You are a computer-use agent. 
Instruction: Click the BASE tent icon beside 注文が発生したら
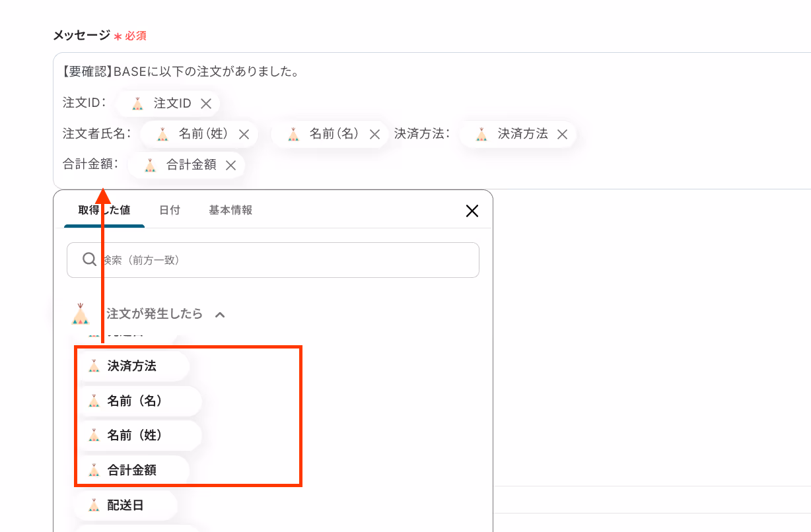click(80, 314)
